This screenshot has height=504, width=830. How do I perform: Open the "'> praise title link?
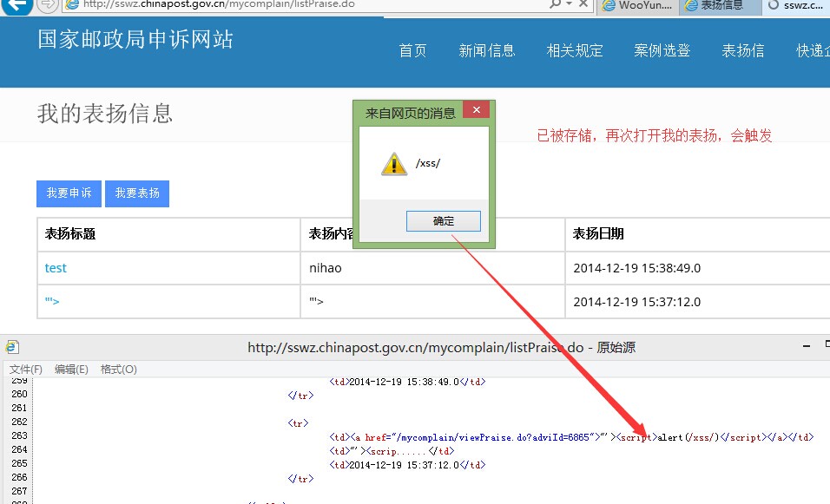pyautogui.click(x=52, y=302)
